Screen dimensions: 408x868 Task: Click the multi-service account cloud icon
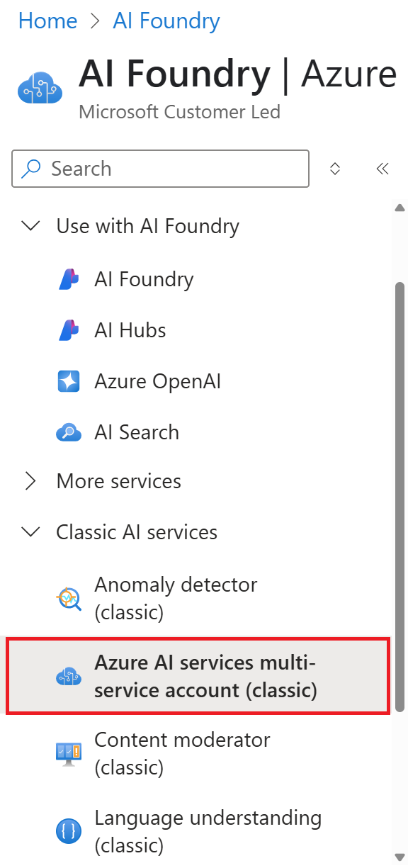click(x=69, y=676)
